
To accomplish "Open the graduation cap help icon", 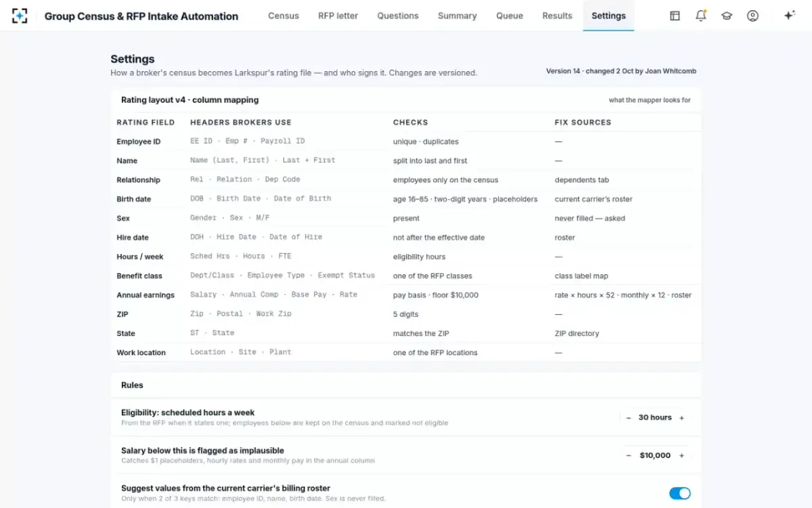I will 727,16.
